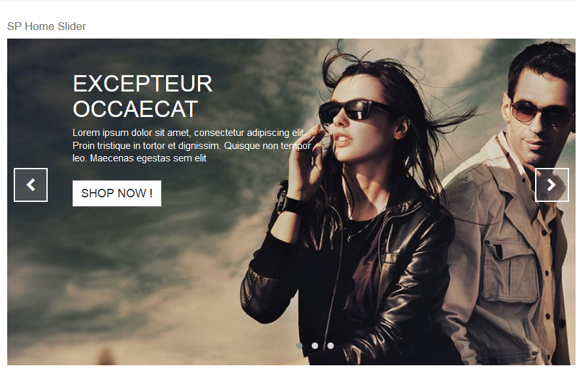Image resolution: width=588 pixels, height=379 pixels.
Task: Click the word EXCEPTEUR in banner title
Action: (142, 83)
